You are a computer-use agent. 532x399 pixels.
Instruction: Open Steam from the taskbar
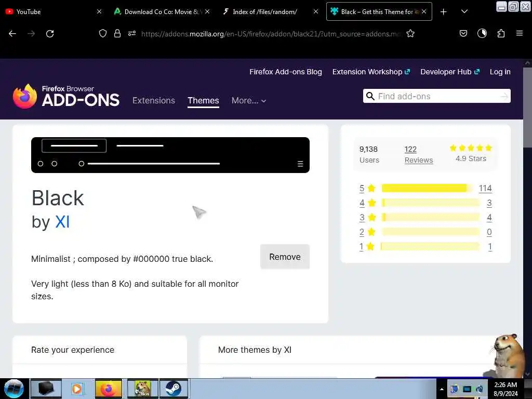[x=174, y=389]
